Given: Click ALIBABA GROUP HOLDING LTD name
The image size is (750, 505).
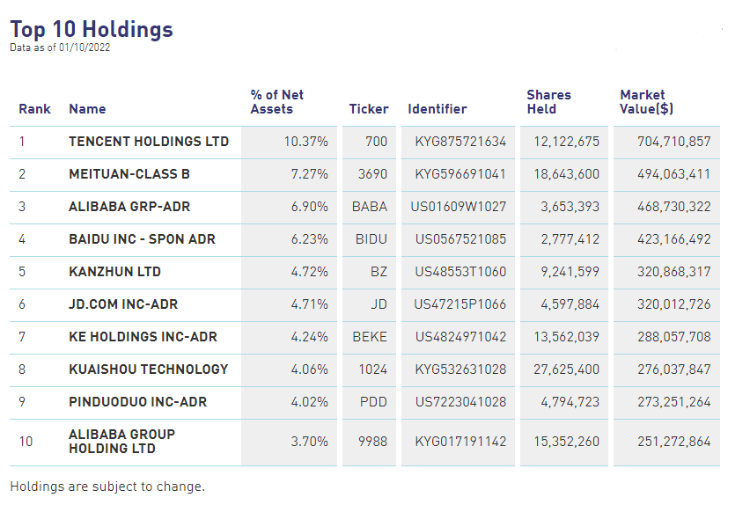Looking at the screenshot, I should (121, 441).
